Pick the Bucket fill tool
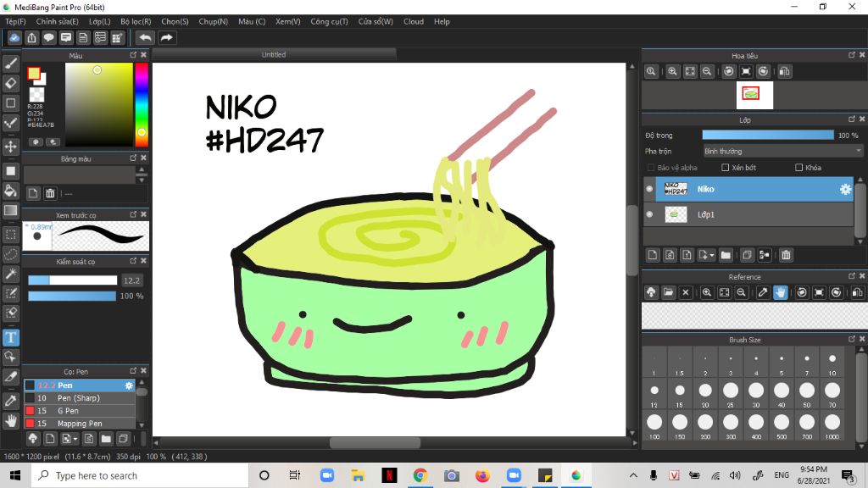The image size is (868, 488). point(10,191)
